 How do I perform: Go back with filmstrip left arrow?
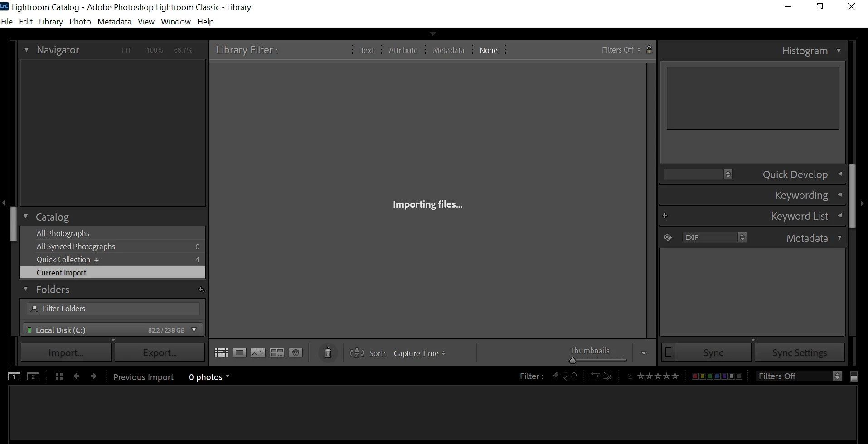point(76,376)
